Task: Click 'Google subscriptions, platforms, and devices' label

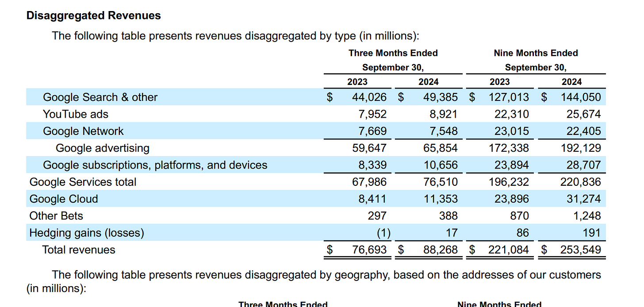Action: point(155,165)
